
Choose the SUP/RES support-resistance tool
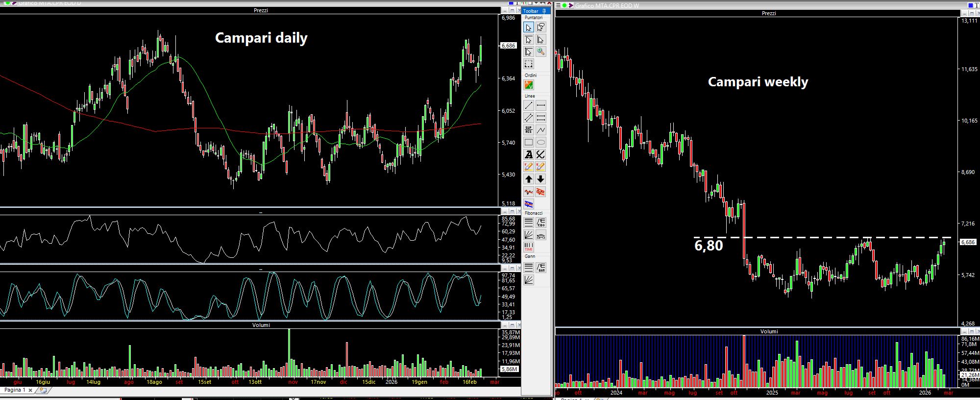click(x=528, y=130)
